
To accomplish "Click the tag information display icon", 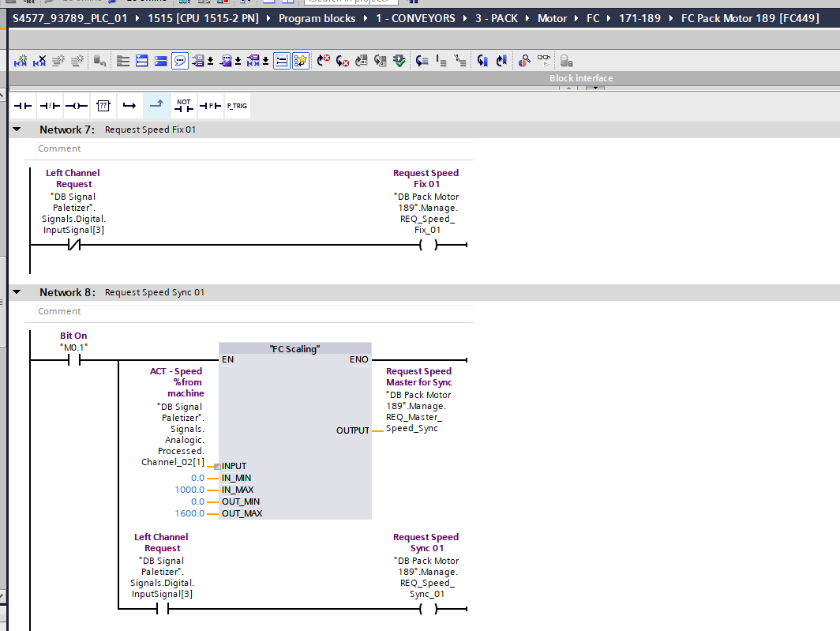I will [x=226, y=61].
